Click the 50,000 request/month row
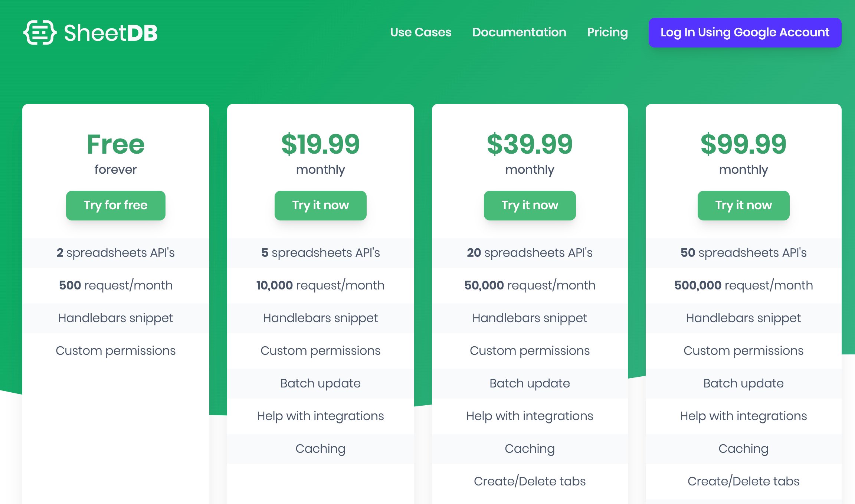855x504 pixels. 530,285
